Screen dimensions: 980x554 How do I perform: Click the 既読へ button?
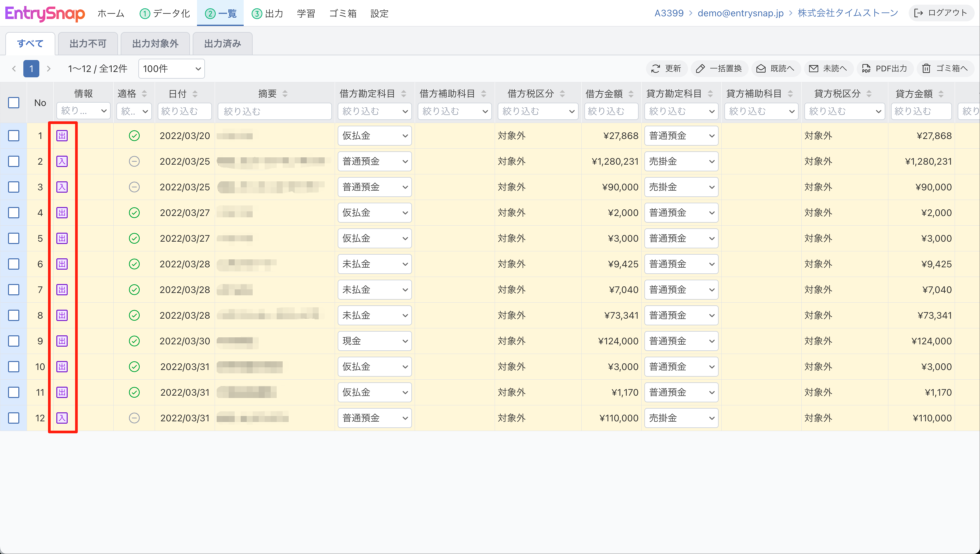[775, 68]
